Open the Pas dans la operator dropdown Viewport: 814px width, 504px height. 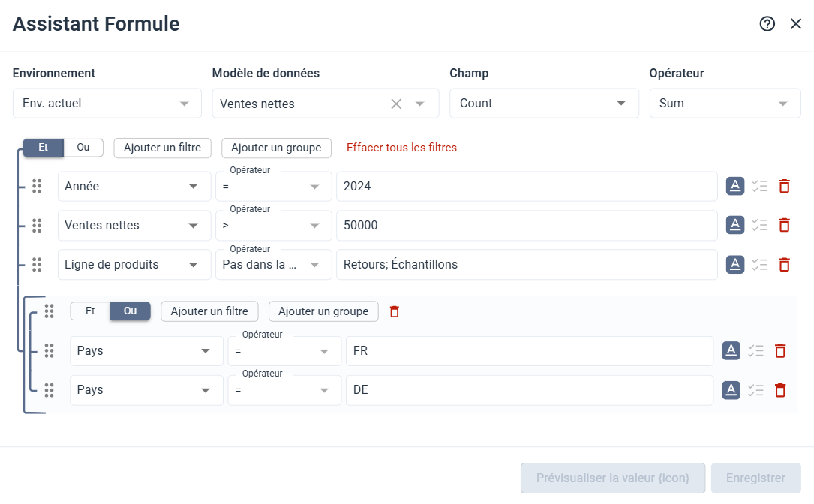(x=274, y=265)
